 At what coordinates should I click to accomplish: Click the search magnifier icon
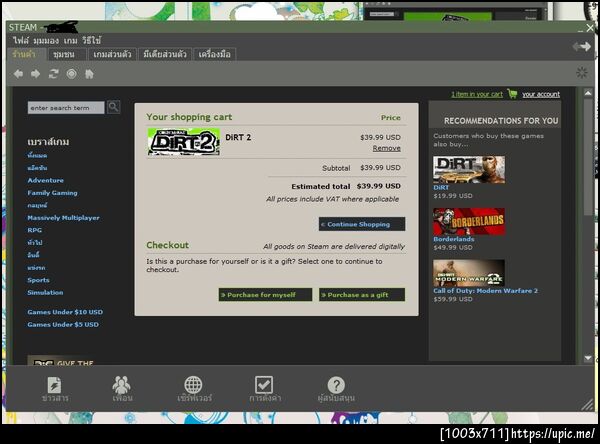coord(113,107)
